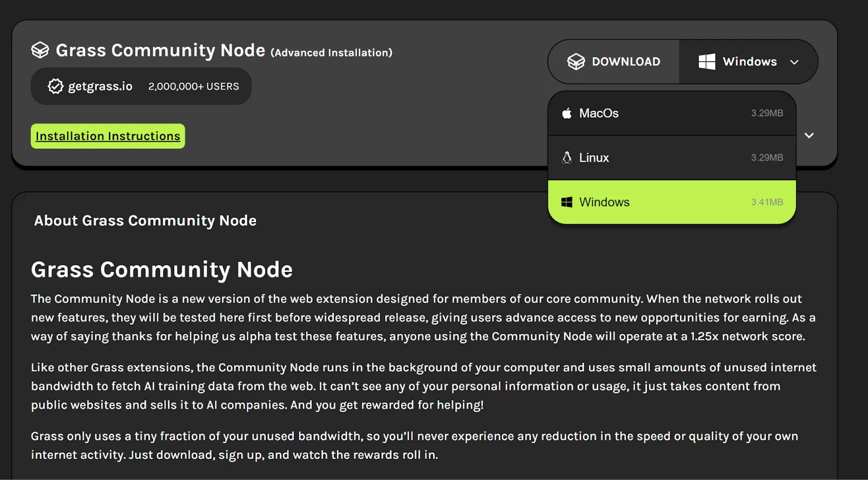The height and width of the screenshot is (480, 868).
Task: Choose Windows from the platform list
Action: [x=672, y=202]
